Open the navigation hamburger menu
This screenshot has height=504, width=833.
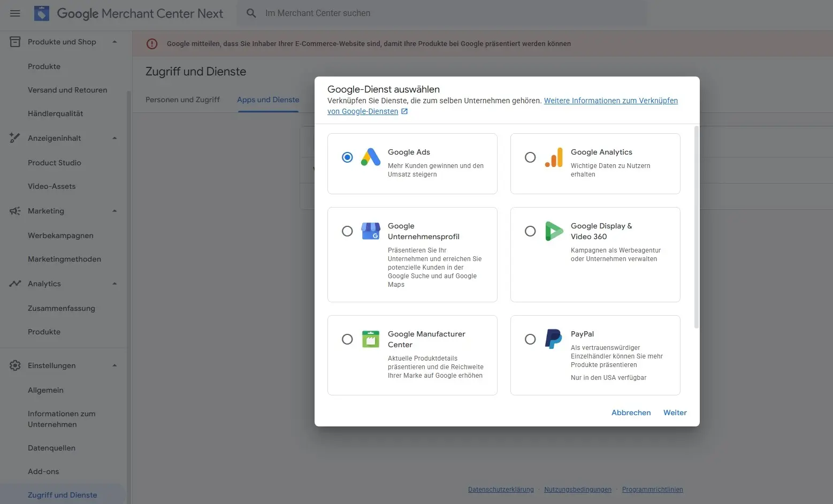pyautogui.click(x=14, y=13)
